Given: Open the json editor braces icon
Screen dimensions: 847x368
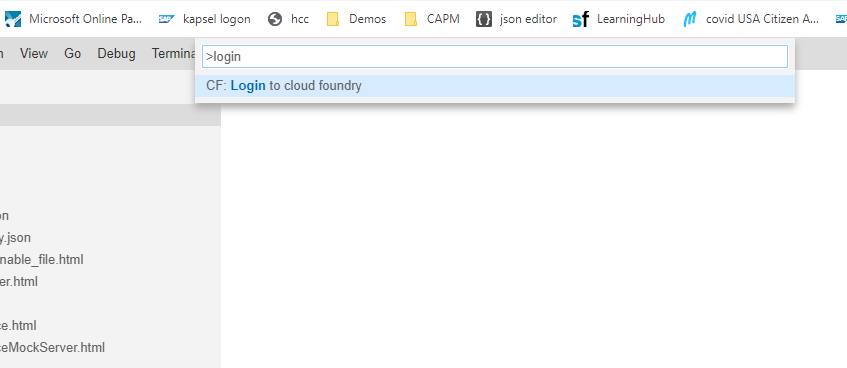Looking at the screenshot, I should 483,19.
